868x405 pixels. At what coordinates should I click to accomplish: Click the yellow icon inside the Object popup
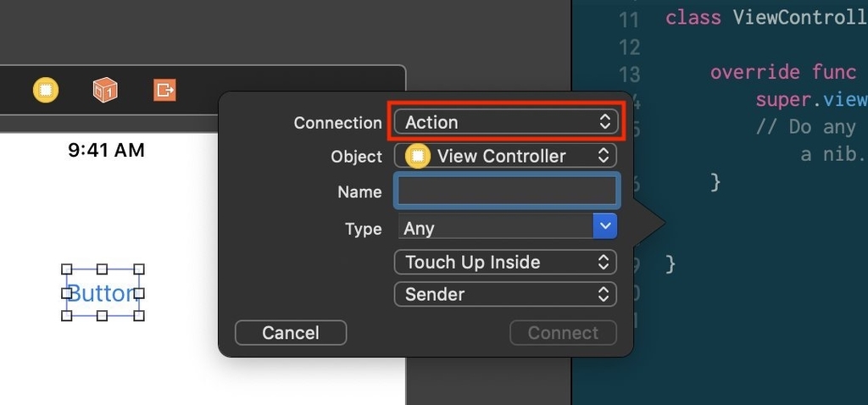pos(417,156)
